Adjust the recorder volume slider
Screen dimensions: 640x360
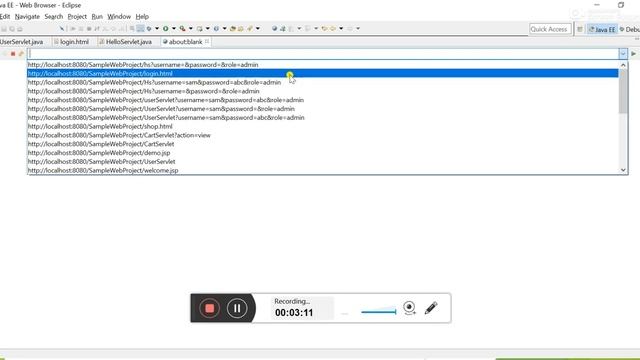click(379, 312)
